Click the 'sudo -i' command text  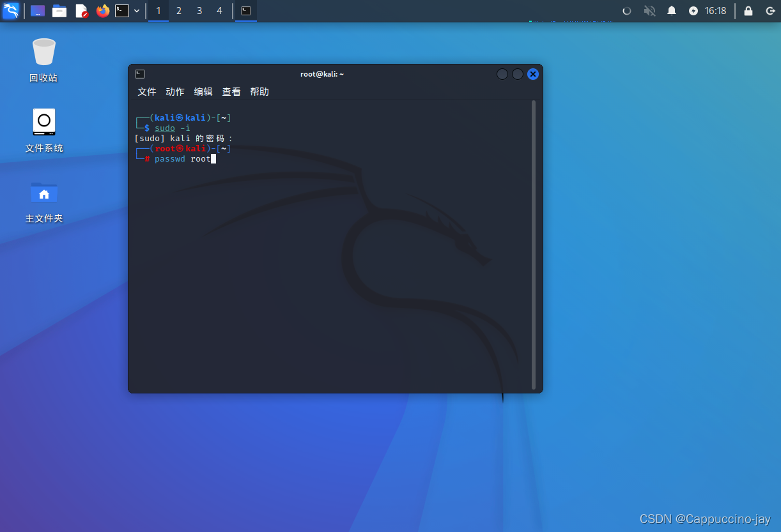[173, 128]
